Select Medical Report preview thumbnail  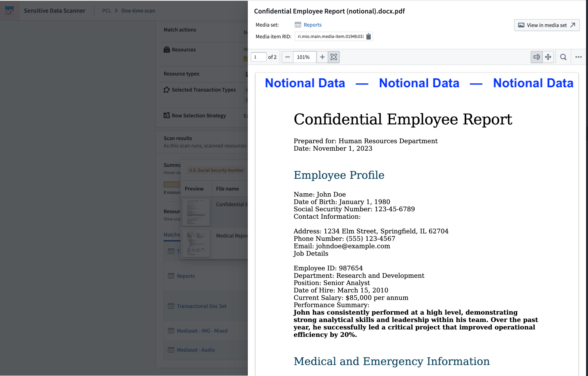196,243
